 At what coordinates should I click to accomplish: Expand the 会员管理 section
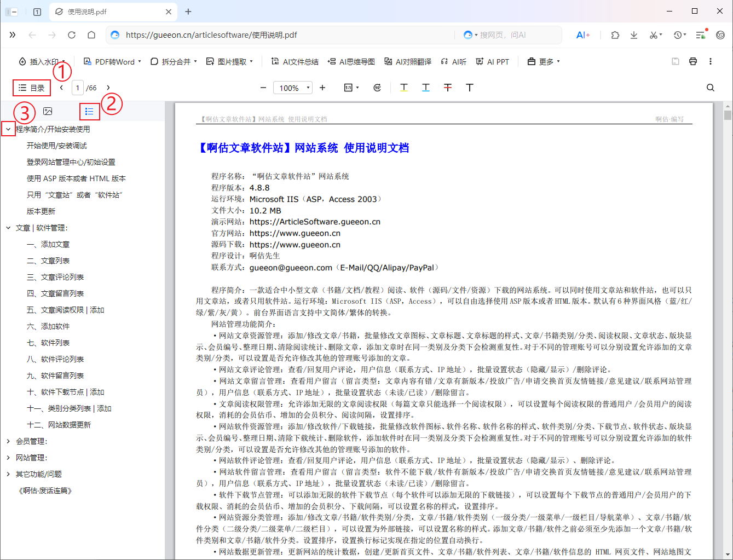8,441
